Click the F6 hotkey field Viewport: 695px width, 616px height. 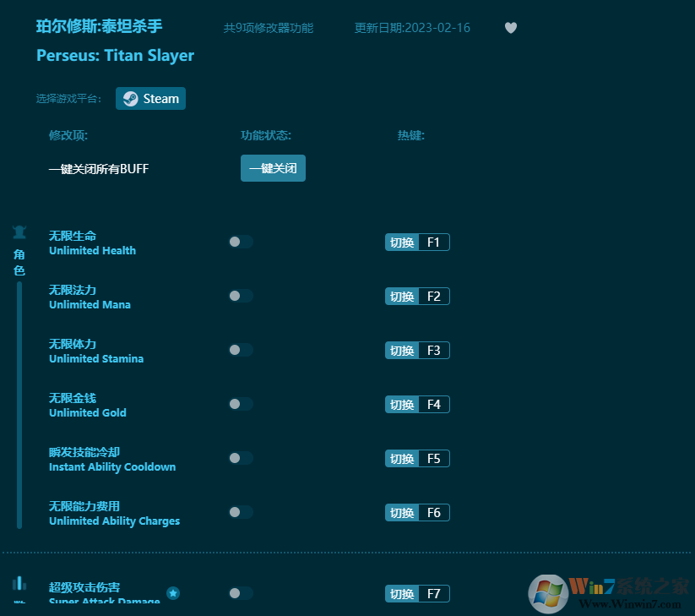click(434, 513)
